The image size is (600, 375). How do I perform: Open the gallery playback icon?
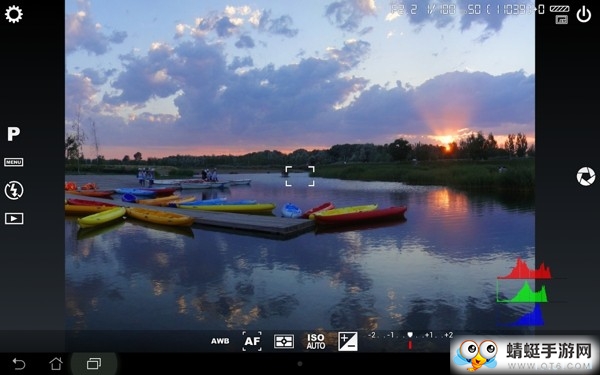(14, 218)
